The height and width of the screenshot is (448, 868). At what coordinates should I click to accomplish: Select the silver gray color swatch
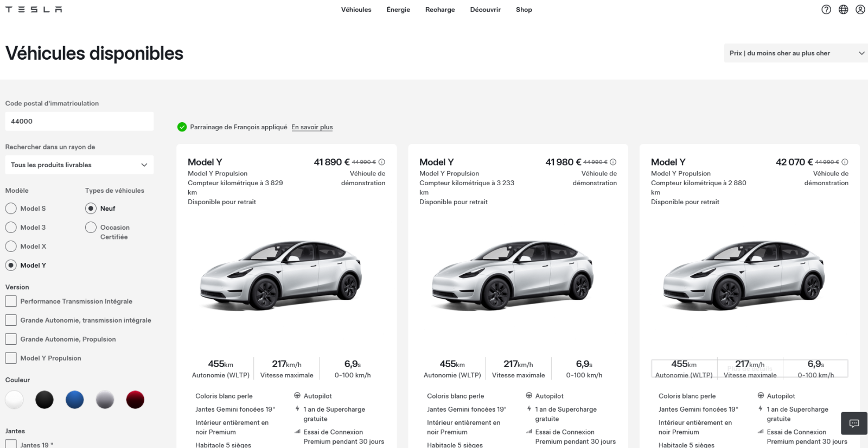point(105,400)
